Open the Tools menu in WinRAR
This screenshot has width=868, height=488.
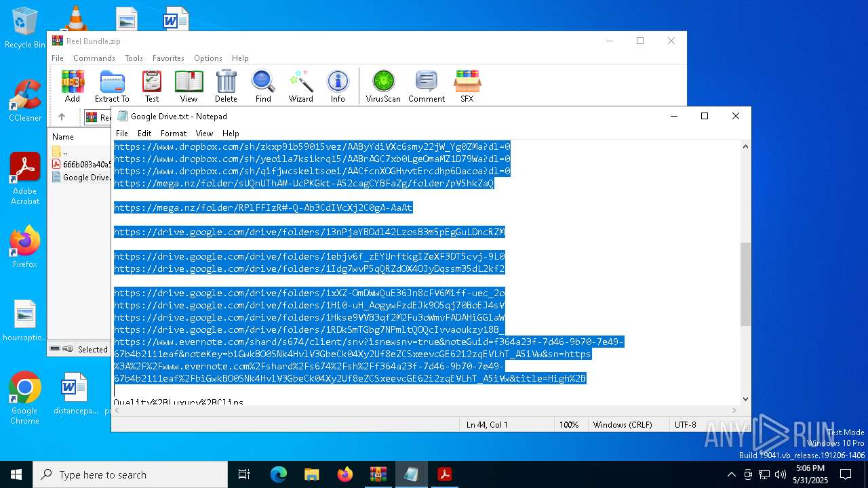coord(134,58)
